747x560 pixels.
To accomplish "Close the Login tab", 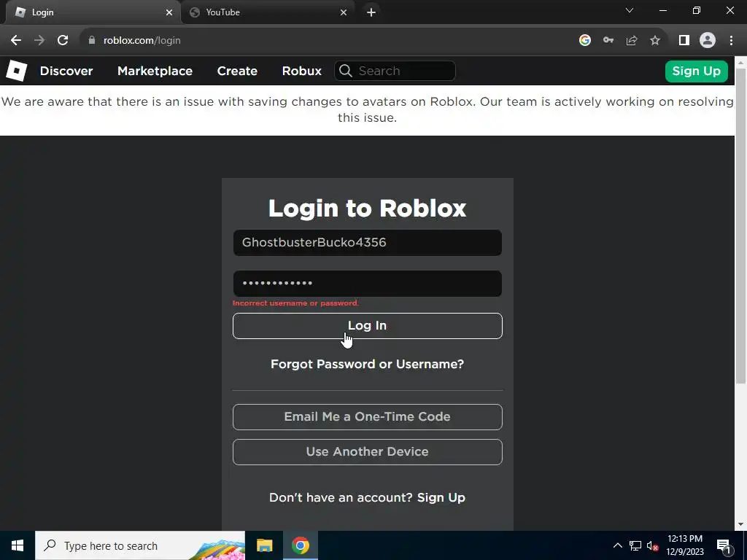I will [169, 12].
